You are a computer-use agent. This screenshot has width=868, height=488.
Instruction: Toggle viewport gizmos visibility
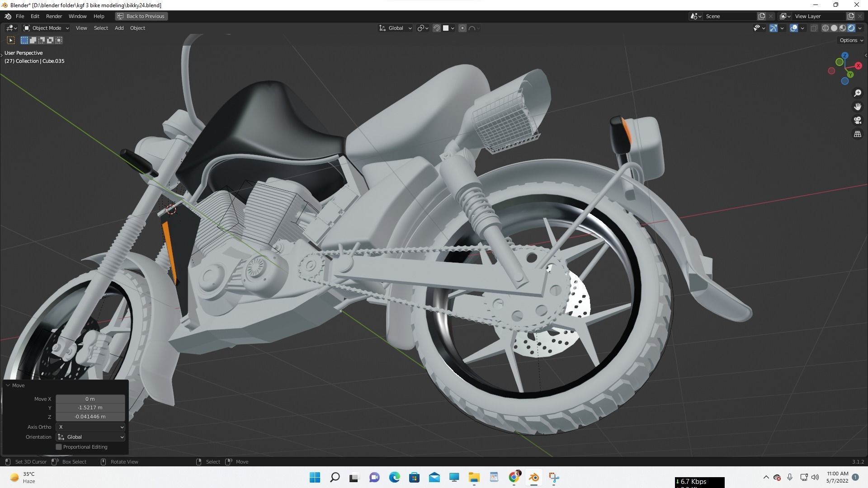(773, 28)
